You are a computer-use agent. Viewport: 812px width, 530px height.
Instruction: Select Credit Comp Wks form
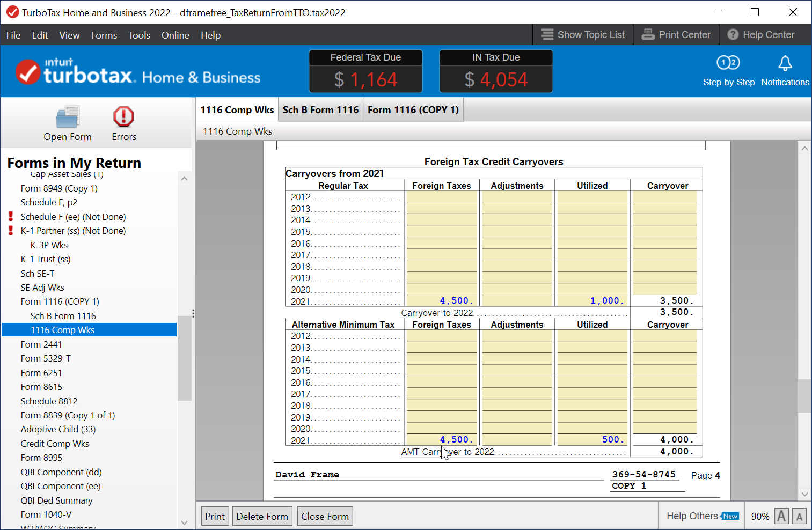click(x=55, y=444)
